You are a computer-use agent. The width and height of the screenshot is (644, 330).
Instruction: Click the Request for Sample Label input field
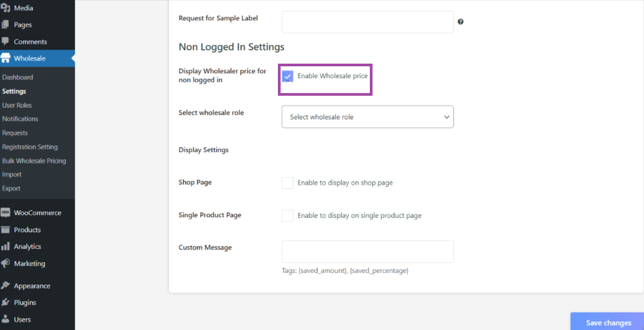[x=368, y=22]
